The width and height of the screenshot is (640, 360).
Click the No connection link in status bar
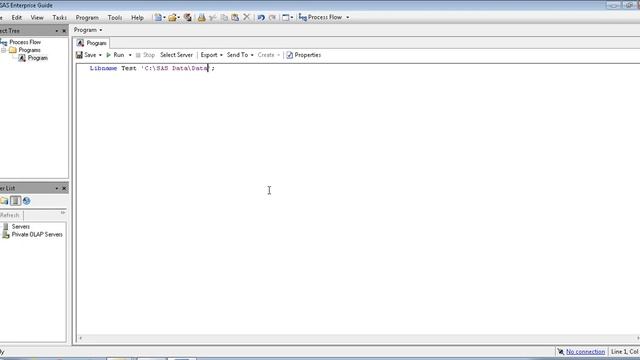[585, 351]
